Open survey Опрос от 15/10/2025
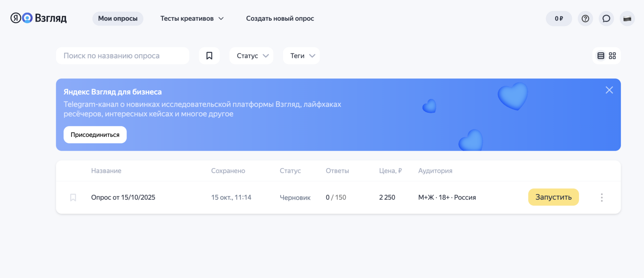This screenshot has height=278, width=644. tap(123, 197)
